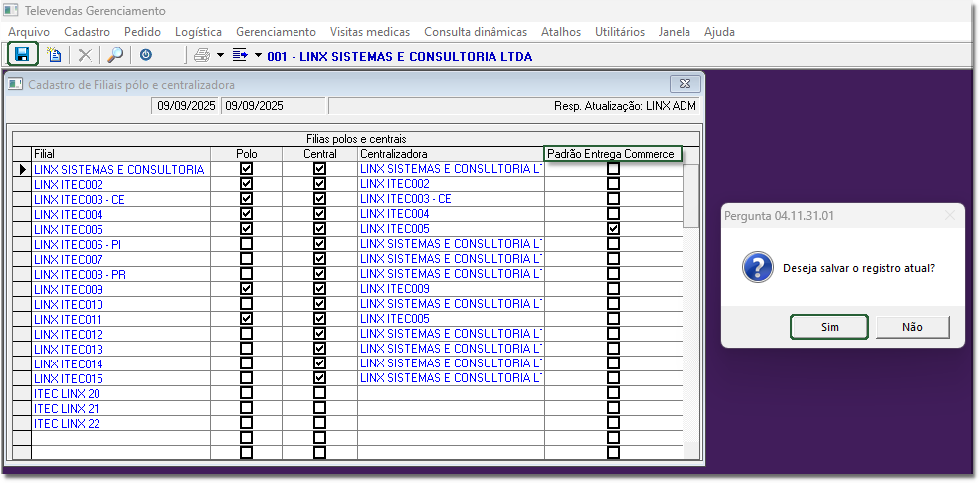Select the LINX ITEC014 filial cell
This screenshot has width=980, height=483.
[120, 363]
